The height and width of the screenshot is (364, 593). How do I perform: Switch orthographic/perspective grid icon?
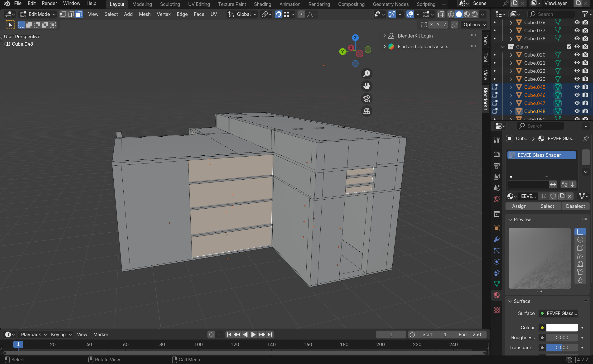367,111
